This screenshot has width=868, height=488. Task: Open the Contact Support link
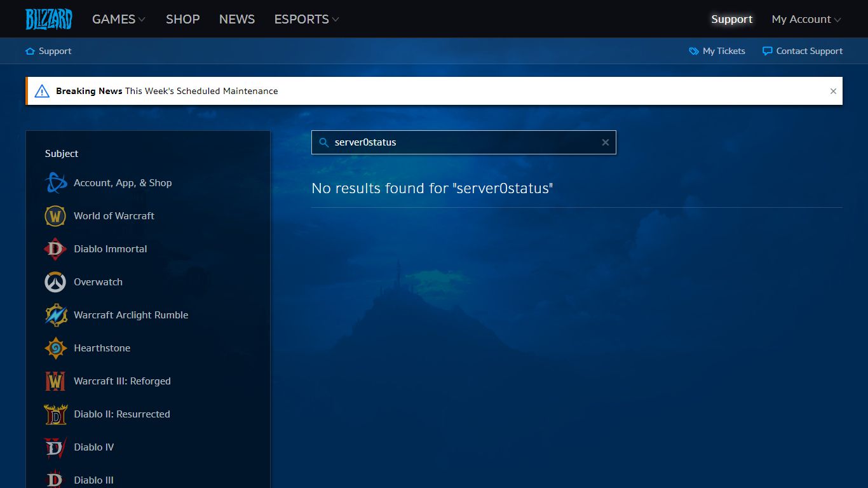coord(810,51)
